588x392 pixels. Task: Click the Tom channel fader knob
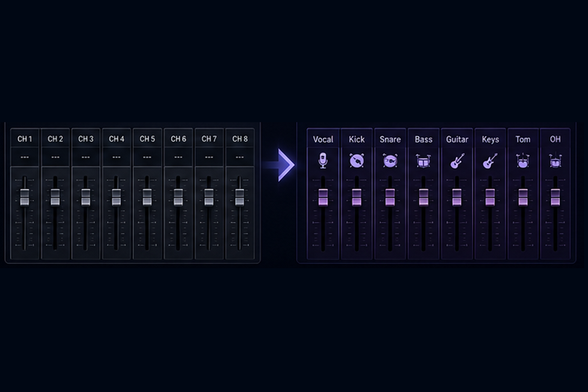coord(523,197)
